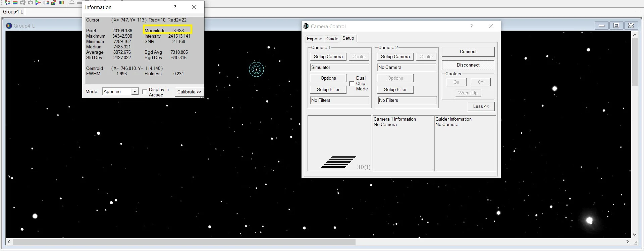Click Setup Filter for Camera 2
Screen dimensions: 644x251
pyautogui.click(x=395, y=89)
